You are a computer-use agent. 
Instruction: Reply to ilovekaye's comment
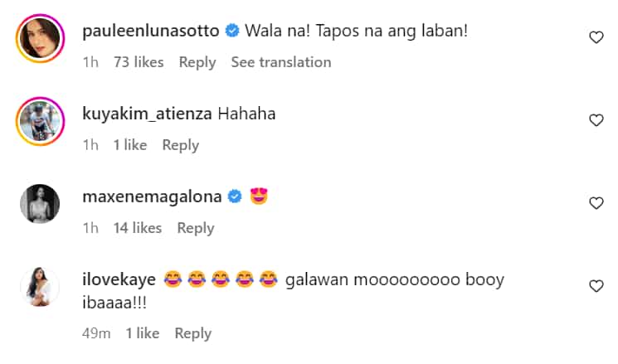pyautogui.click(x=193, y=333)
